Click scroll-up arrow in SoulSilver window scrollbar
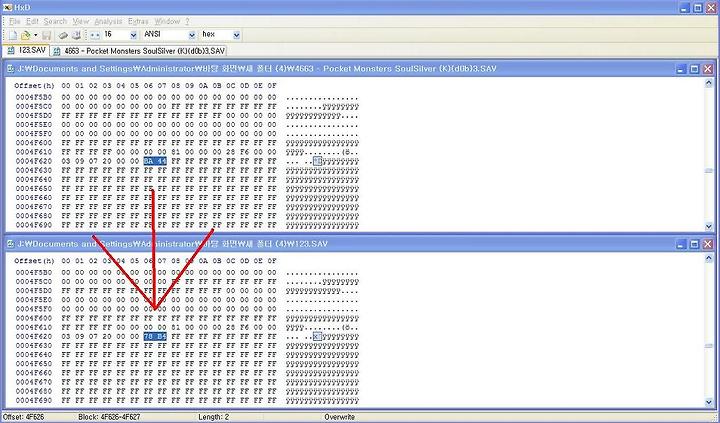 (709, 83)
